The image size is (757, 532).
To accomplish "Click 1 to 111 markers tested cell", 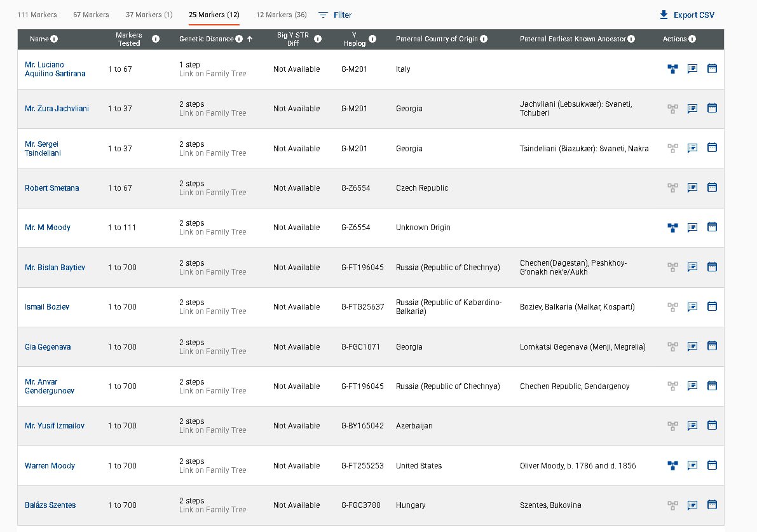I will 122,228.
